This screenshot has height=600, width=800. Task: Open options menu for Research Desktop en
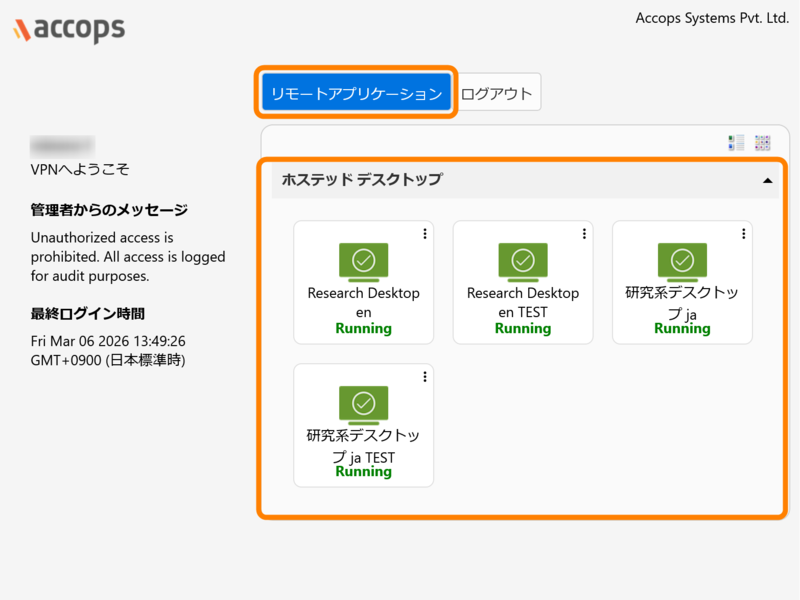[x=424, y=234]
